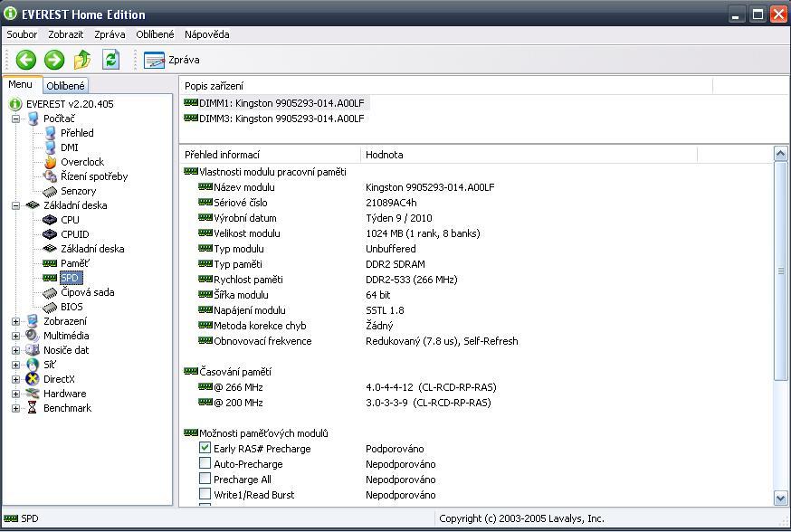The height and width of the screenshot is (532, 791).
Task: Open the Senzory sensor icon
Action: 50,191
